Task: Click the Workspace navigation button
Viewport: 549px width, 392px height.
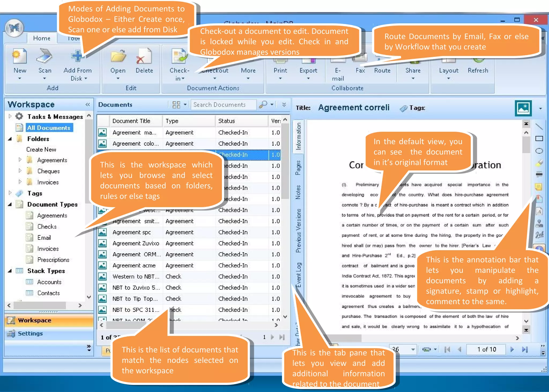Action: [49, 320]
